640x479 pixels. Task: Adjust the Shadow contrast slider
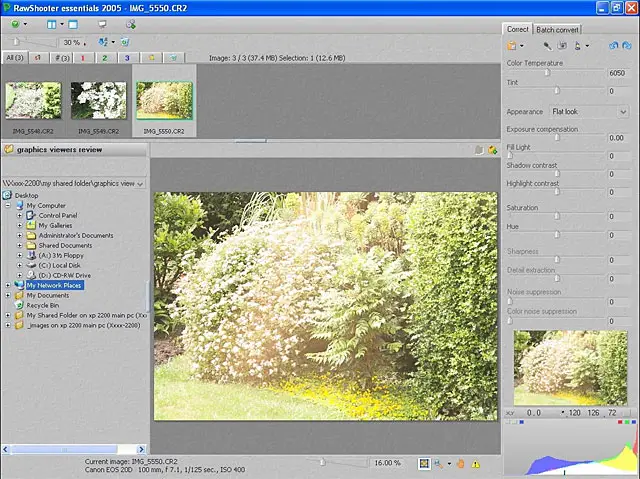[557, 174]
